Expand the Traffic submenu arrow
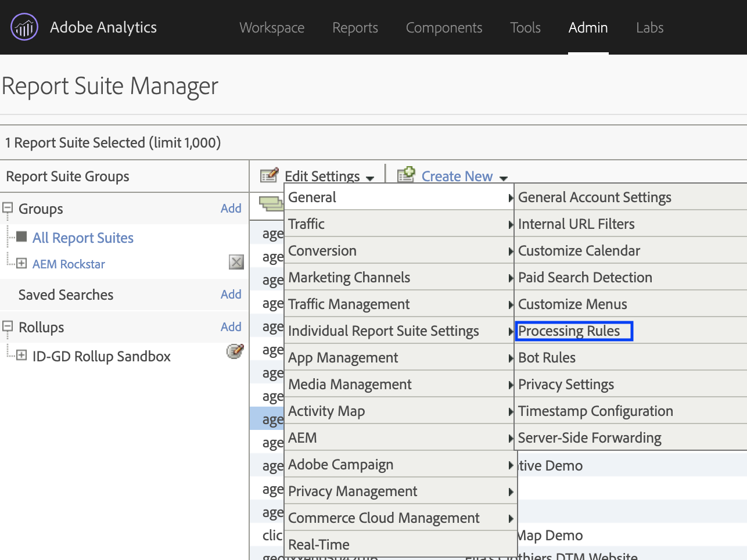The height and width of the screenshot is (560, 747). coord(511,224)
